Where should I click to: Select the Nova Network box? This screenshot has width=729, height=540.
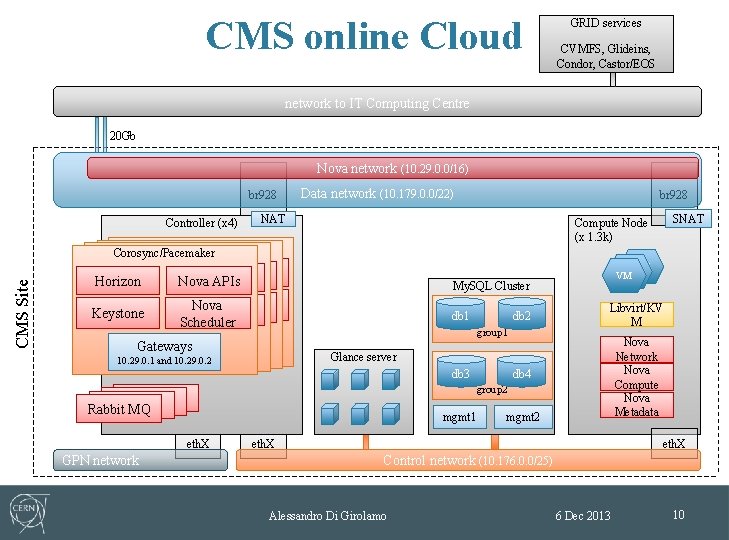click(636, 349)
